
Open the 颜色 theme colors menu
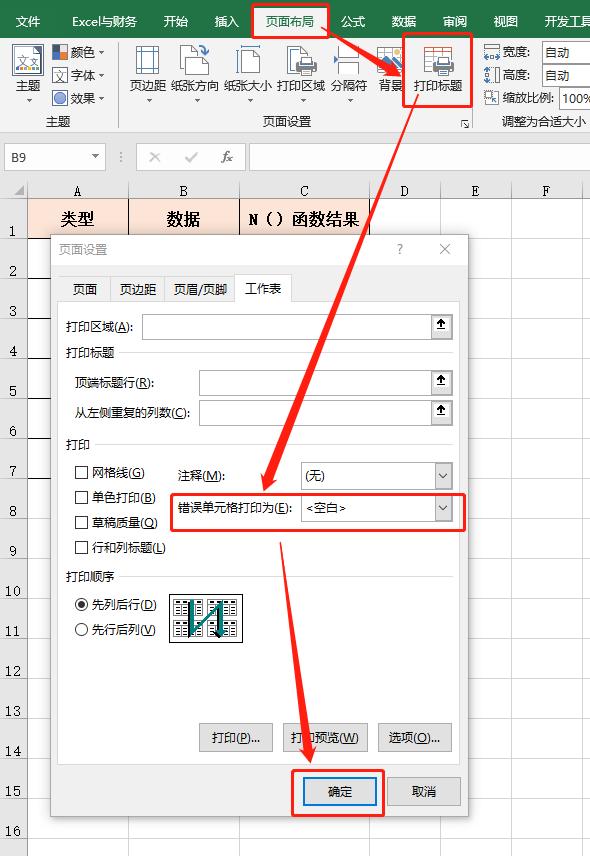click(78, 52)
